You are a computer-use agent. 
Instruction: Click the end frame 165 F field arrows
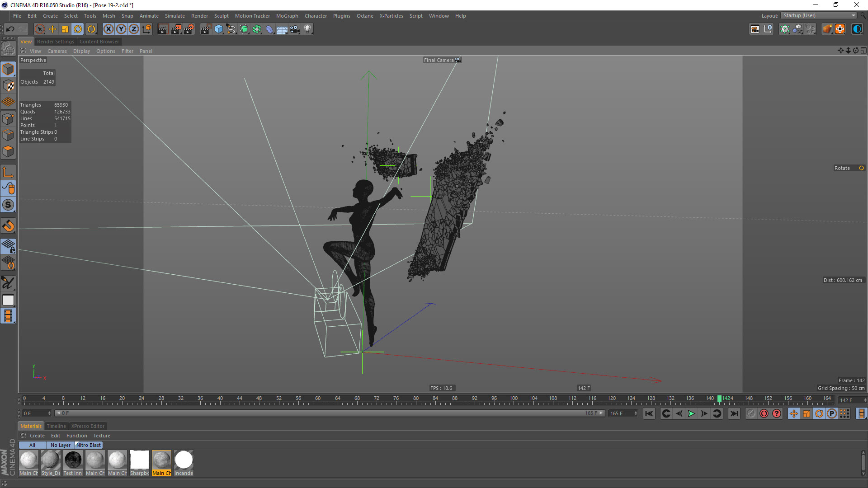(635, 413)
